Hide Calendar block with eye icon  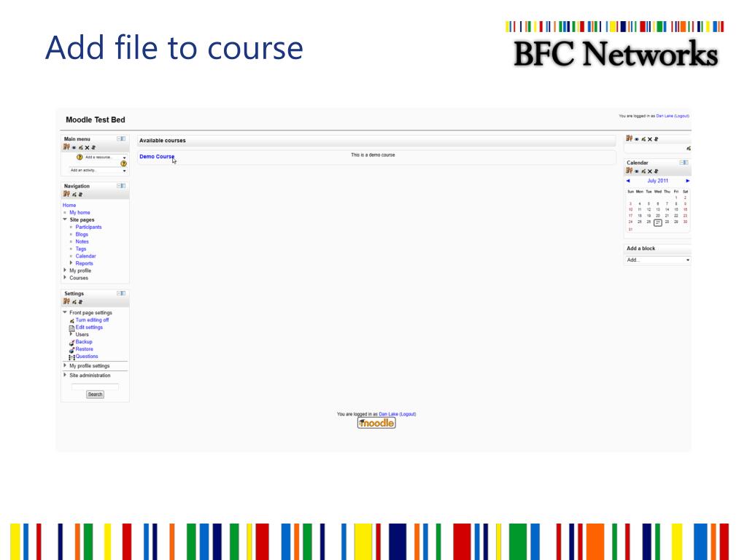(x=636, y=171)
